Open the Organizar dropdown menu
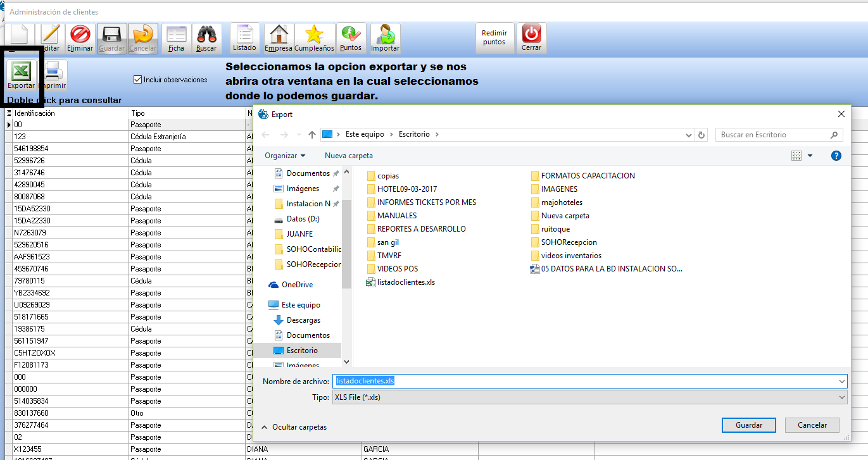The height and width of the screenshot is (460, 868). coord(285,156)
